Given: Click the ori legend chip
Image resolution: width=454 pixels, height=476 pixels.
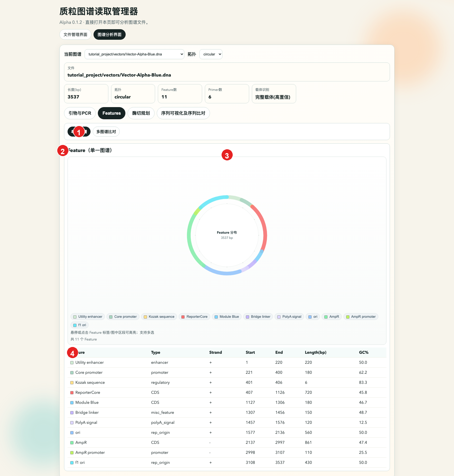Looking at the screenshot, I should tap(313, 316).
